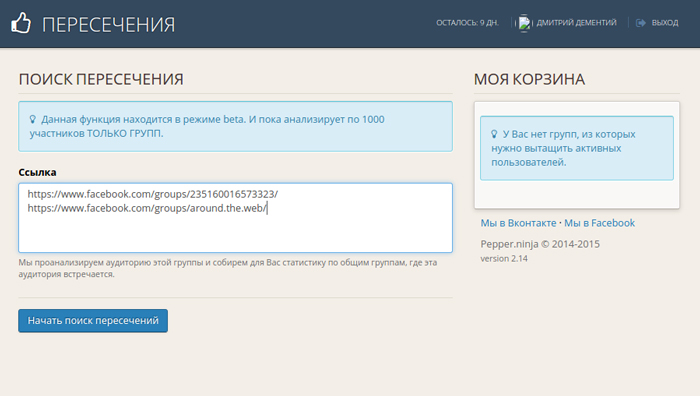Viewport: 700px width, 396px height.
Task: Click the help text under the links field
Action: tap(228, 268)
